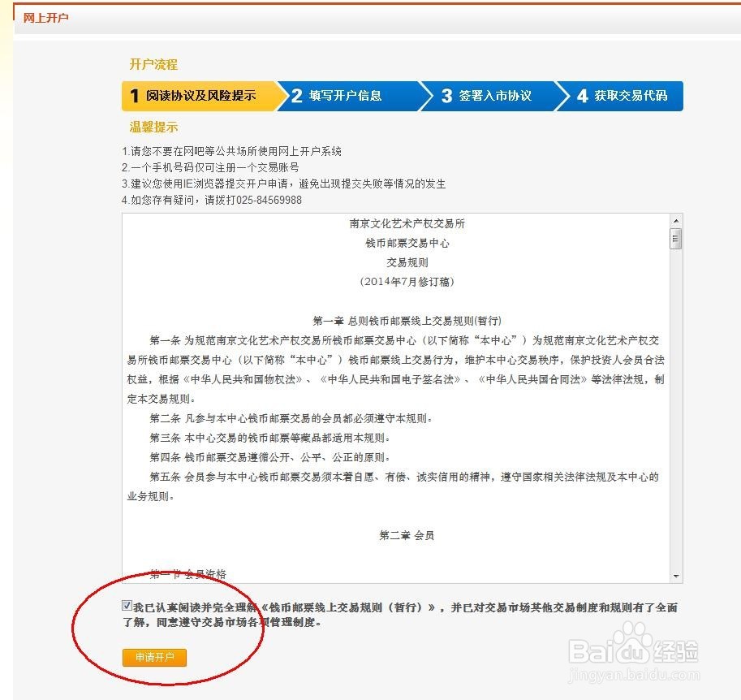This screenshot has width=741, height=700.
Task: Click the title 南京文化艺术产权交易所
Action: (407, 223)
